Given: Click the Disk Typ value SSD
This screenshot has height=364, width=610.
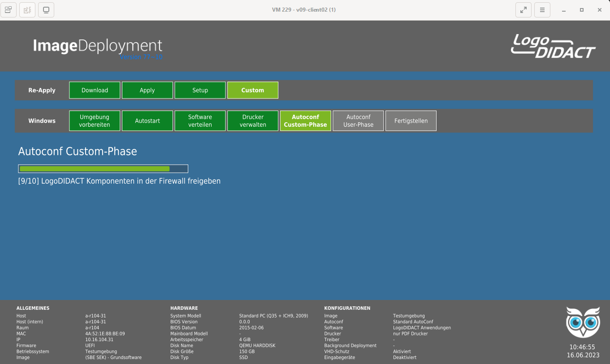Looking at the screenshot, I should coord(243,357).
